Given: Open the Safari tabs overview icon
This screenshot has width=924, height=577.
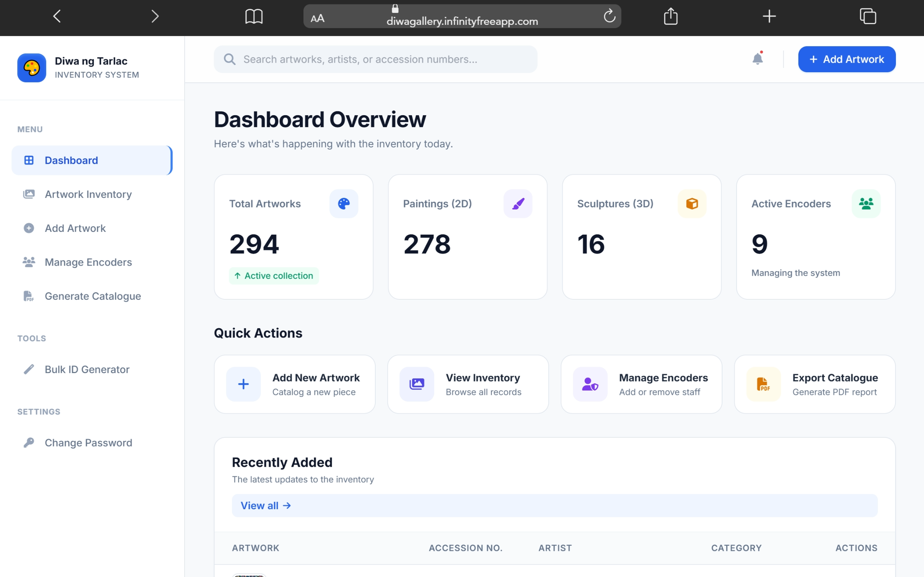Looking at the screenshot, I should [x=867, y=16].
